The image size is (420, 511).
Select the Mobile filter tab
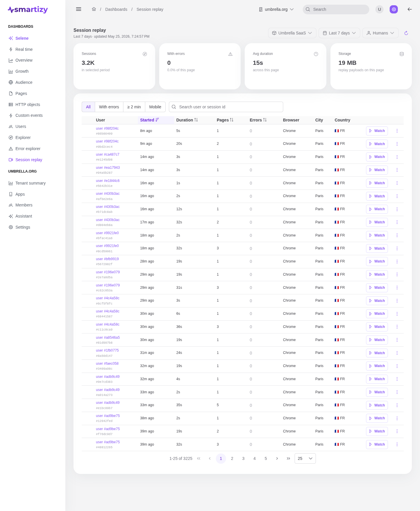click(155, 107)
